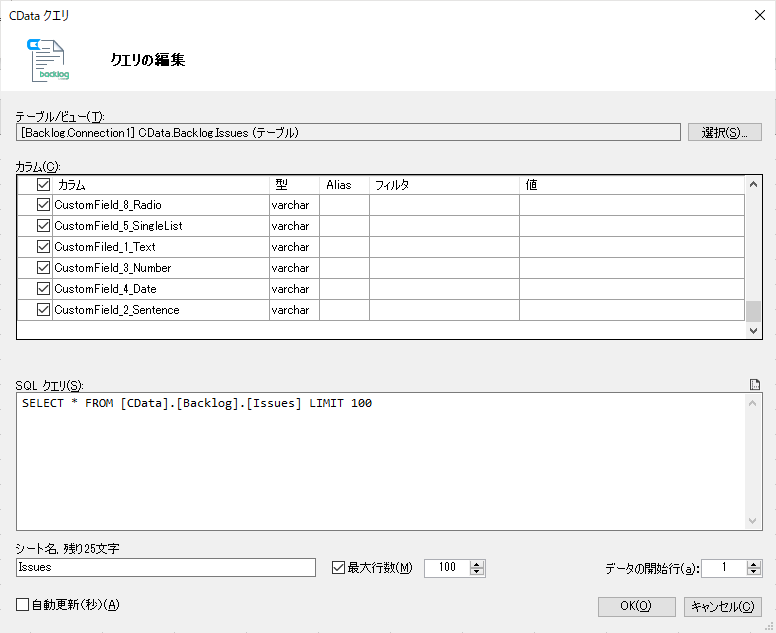Screen dimensions: 776x633
Task: Click the 型 column header
Action: pyautogui.click(x=294, y=185)
